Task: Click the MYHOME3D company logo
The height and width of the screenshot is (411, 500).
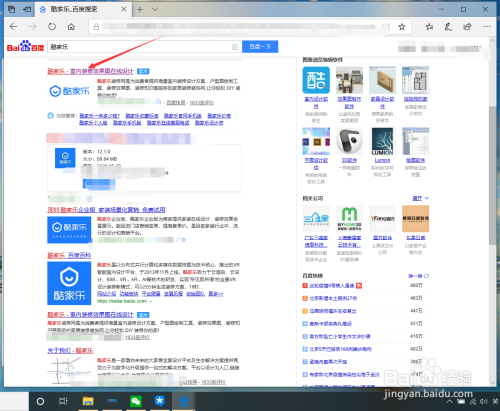Action: coord(349,219)
